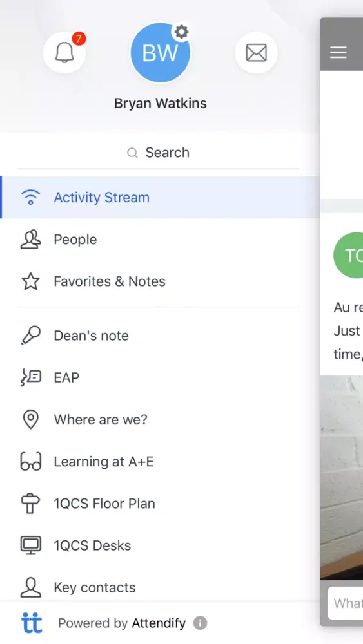Click the Key contacts person icon

tap(30, 588)
